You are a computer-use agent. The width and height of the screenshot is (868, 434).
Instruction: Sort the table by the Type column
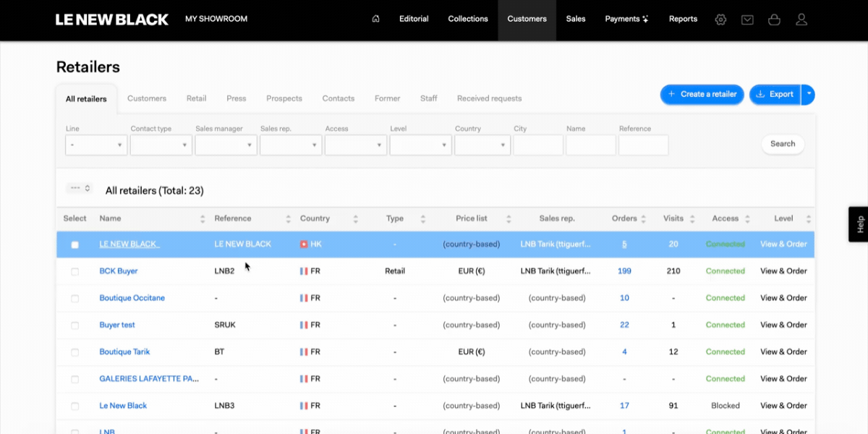point(423,218)
